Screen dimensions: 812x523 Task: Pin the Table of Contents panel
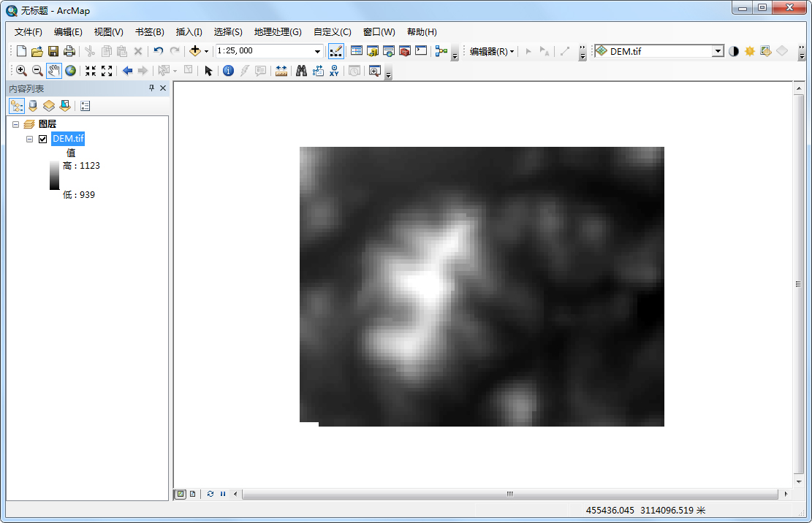151,88
